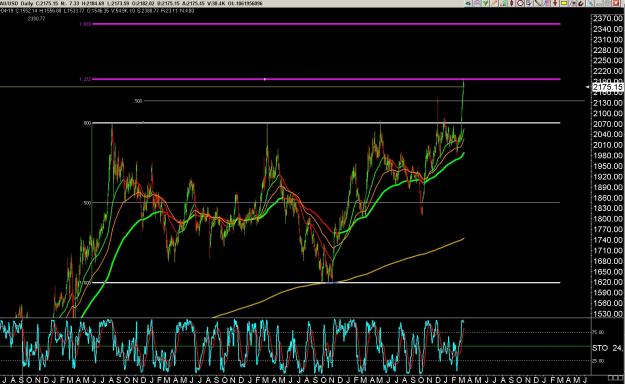Click the 1620.00 price axis label

(x=607, y=282)
